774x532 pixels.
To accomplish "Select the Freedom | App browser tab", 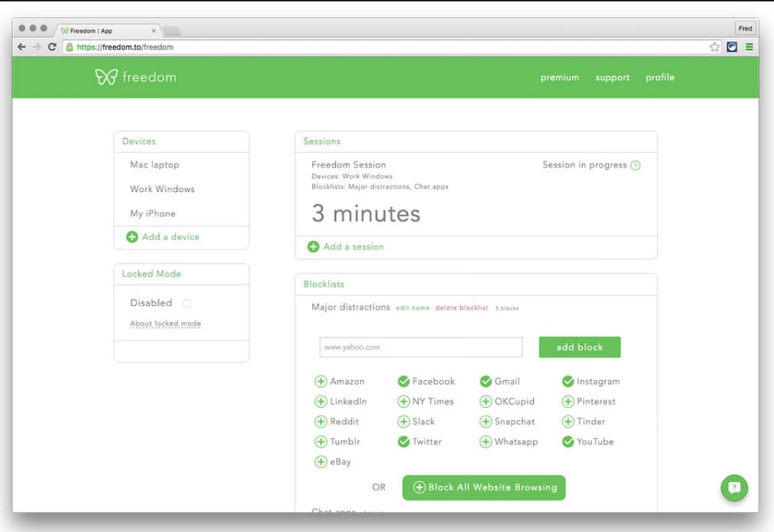I will (x=106, y=31).
